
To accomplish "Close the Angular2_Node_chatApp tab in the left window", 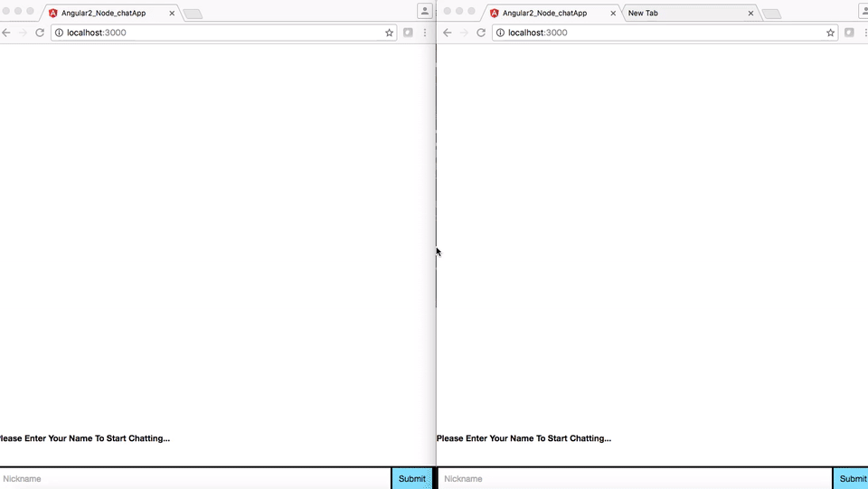I will tap(172, 14).
